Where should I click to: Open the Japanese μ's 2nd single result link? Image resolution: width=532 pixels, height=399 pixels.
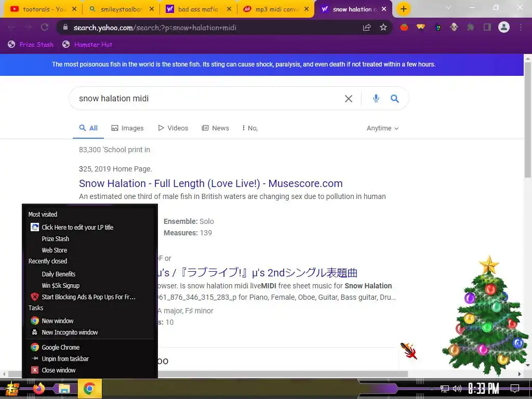click(x=257, y=273)
